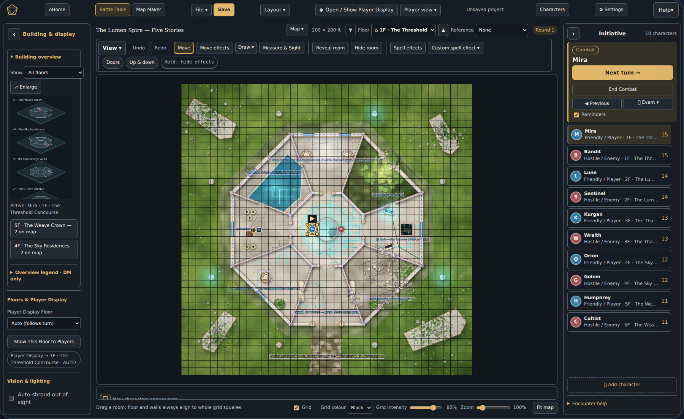This screenshot has height=419, width=684.
Task: Select the Cultist avatar icon in the initiative list
Action: [x=576, y=322]
